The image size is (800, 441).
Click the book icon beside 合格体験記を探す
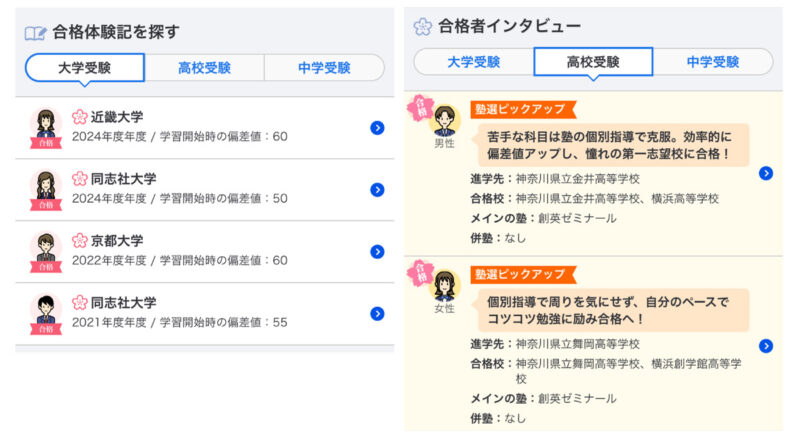(x=35, y=34)
